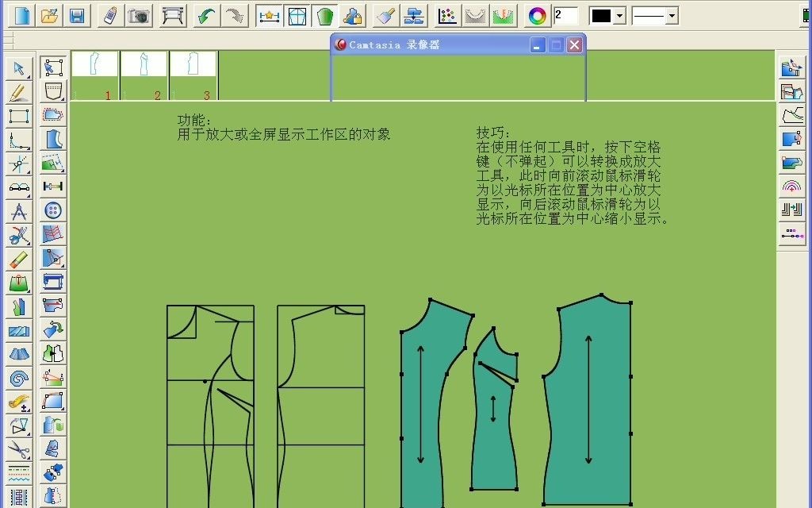
Task: Click the save file icon
Action: [x=76, y=14]
